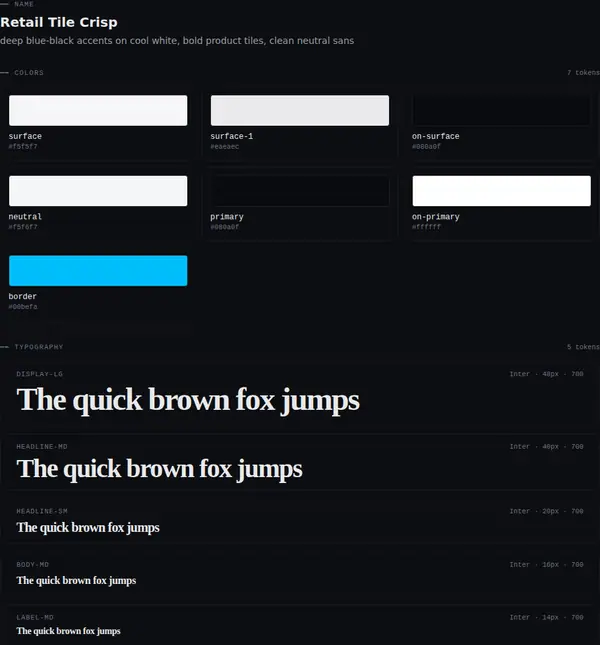
Task: Click the '5 tokens' count label
Action: coord(583,347)
